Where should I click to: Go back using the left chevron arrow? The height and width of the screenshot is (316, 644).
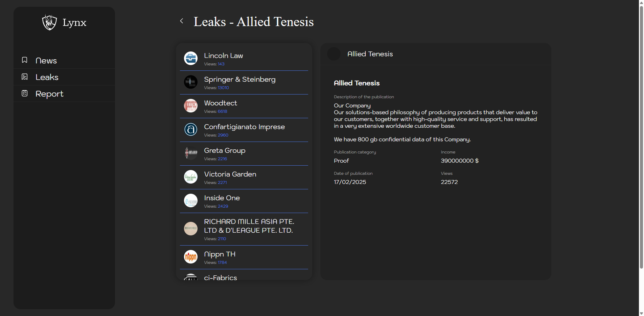pyautogui.click(x=182, y=21)
